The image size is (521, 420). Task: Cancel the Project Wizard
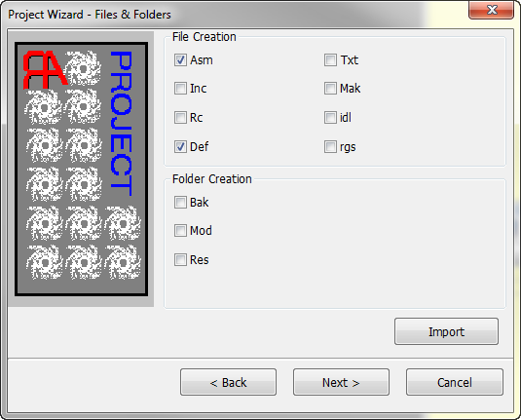455,382
